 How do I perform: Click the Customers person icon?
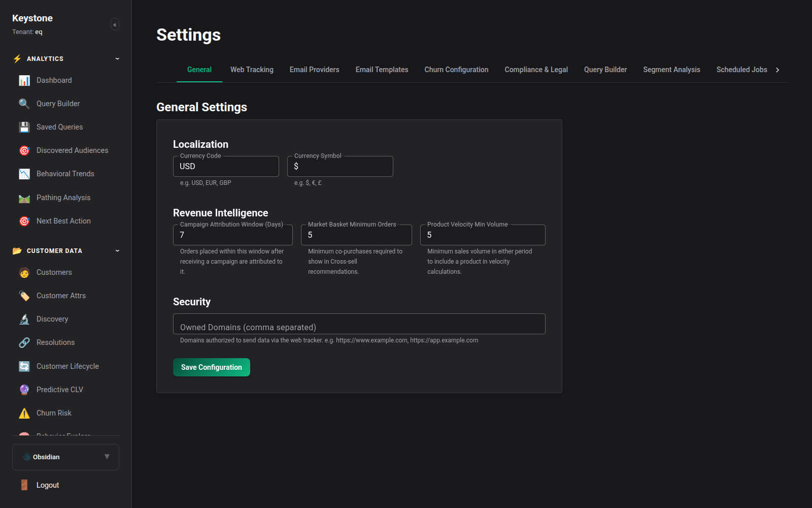click(24, 272)
